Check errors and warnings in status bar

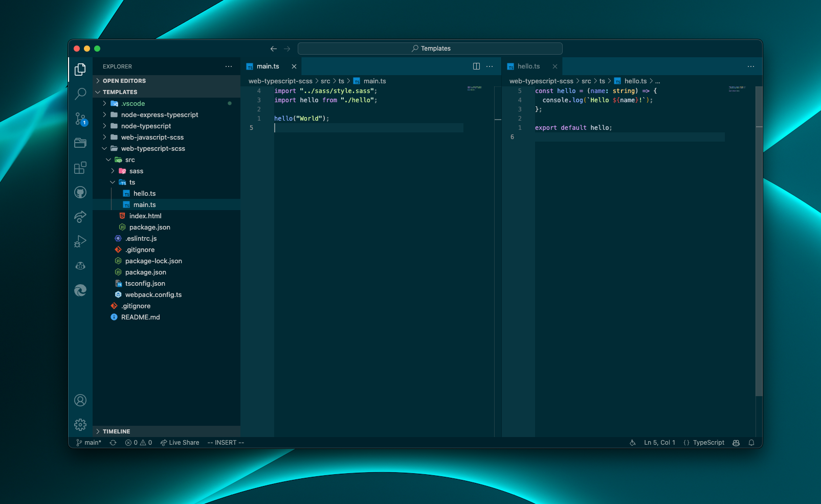[137, 443]
